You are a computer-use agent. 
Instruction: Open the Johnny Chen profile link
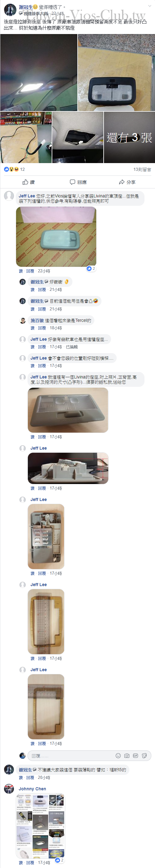[x=32, y=789]
